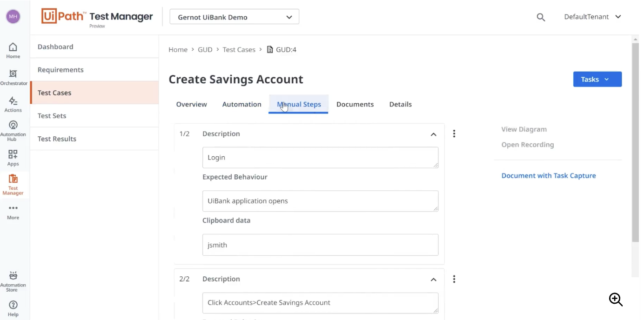Open the Automation Store icon
This screenshot has width=644, height=320.
coord(13,276)
